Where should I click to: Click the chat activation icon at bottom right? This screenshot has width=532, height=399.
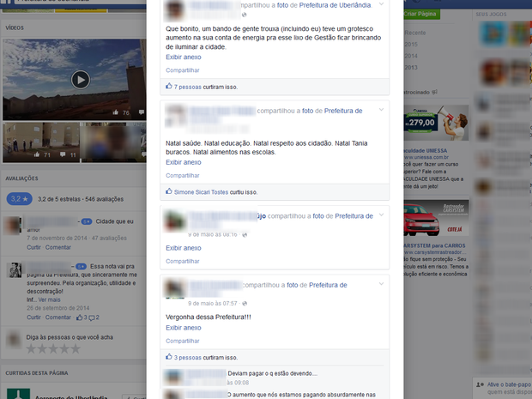point(480,384)
